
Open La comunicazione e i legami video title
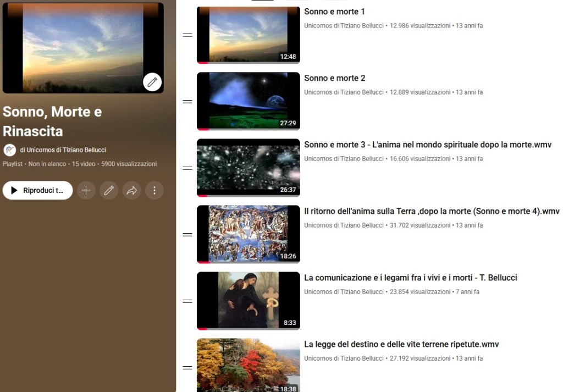(410, 278)
